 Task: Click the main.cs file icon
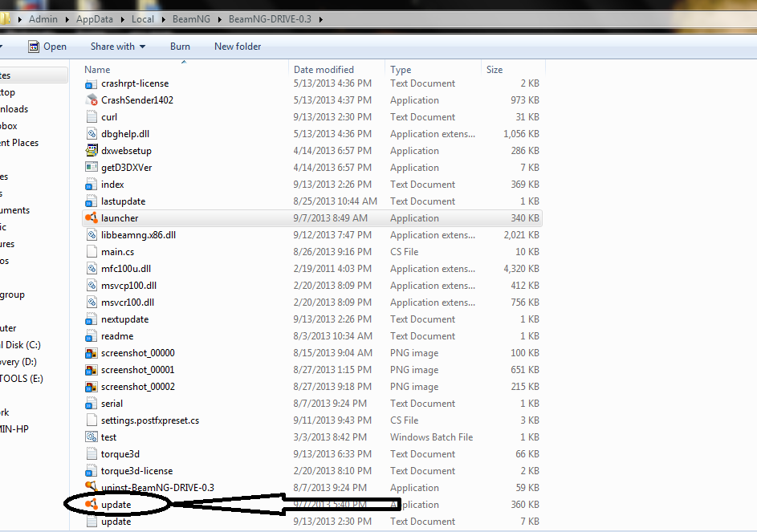click(92, 252)
